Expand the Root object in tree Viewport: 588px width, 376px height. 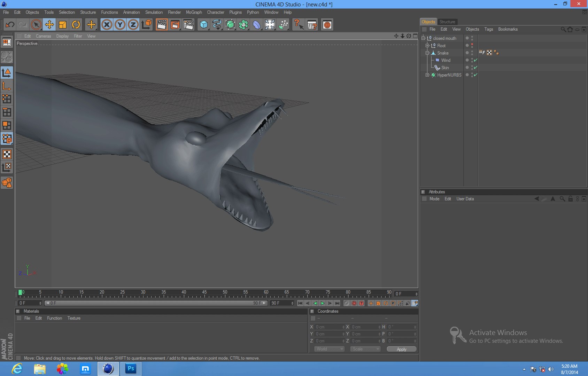point(427,46)
